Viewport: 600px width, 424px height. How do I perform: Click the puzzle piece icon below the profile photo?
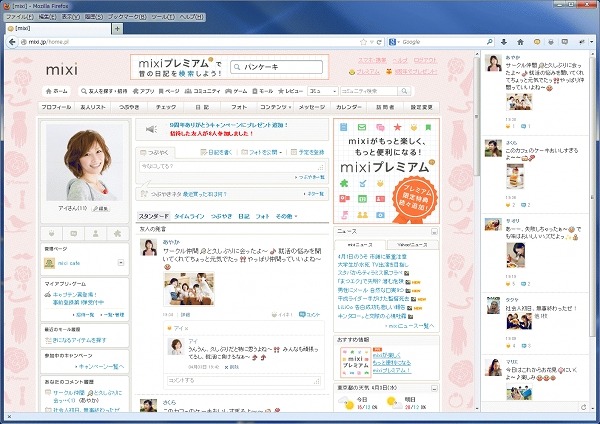pyautogui.click(x=117, y=233)
